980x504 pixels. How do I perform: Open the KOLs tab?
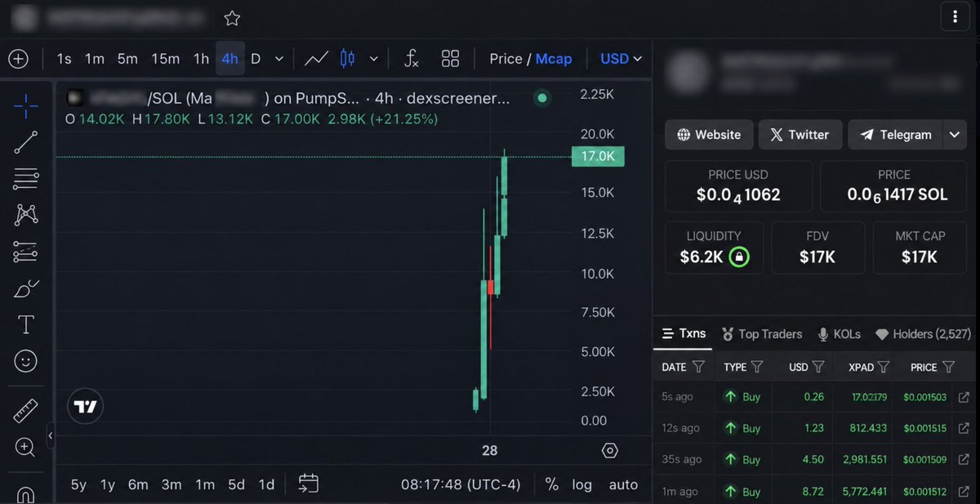(838, 334)
